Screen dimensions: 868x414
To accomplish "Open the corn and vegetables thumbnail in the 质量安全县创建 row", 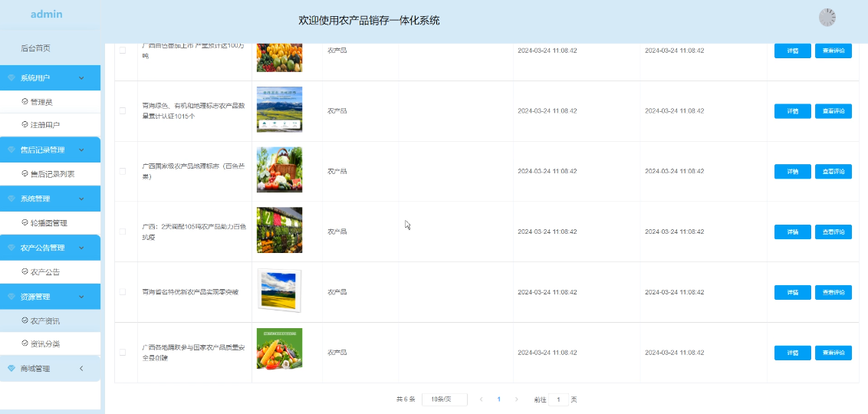I will click(x=280, y=349).
